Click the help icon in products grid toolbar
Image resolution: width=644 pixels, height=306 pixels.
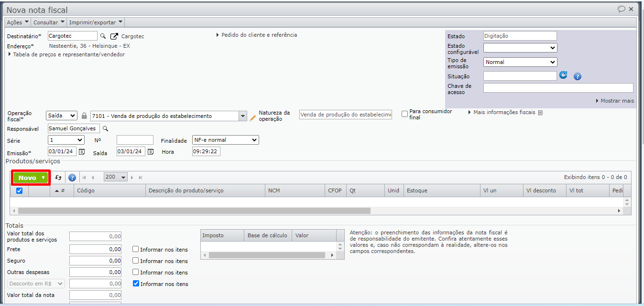pos(72,178)
